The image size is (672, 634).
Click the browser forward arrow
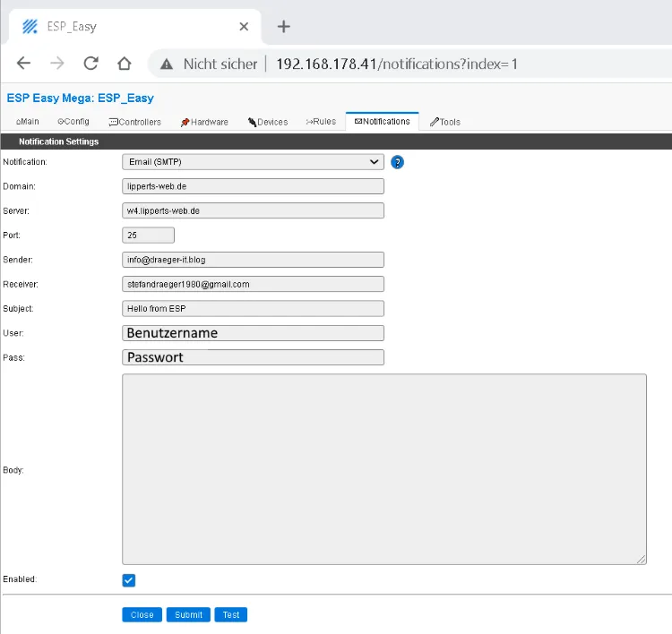(x=56, y=64)
